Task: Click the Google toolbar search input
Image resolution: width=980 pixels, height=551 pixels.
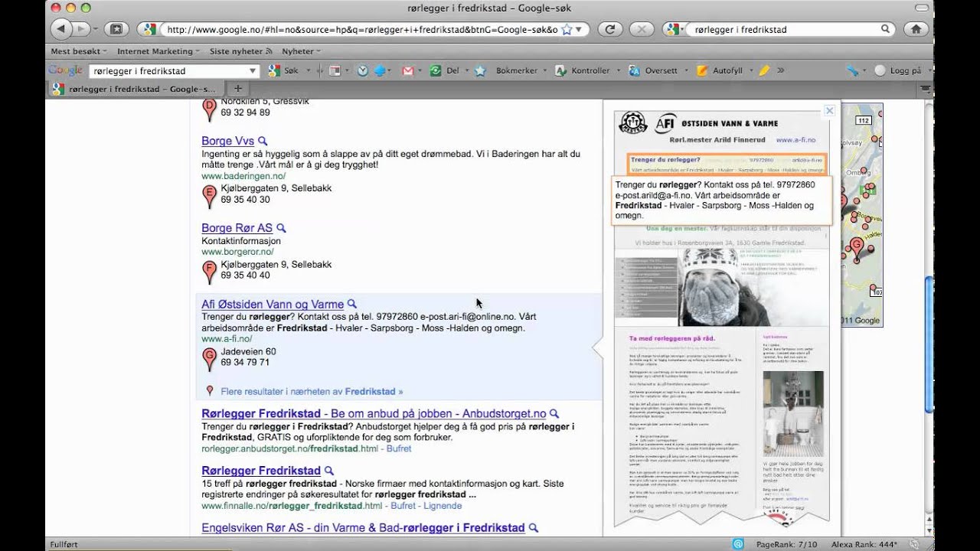Action: click(169, 70)
